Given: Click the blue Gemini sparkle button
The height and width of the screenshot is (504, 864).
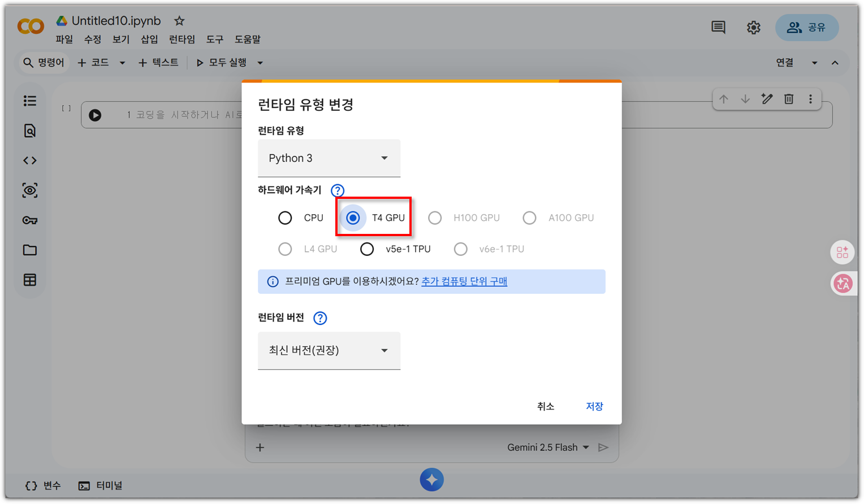Looking at the screenshot, I should tap(432, 480).
